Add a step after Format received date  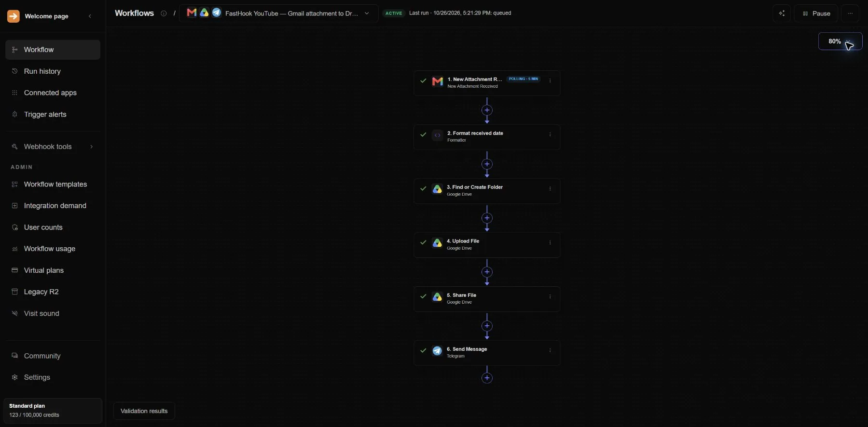coord(487,164)
